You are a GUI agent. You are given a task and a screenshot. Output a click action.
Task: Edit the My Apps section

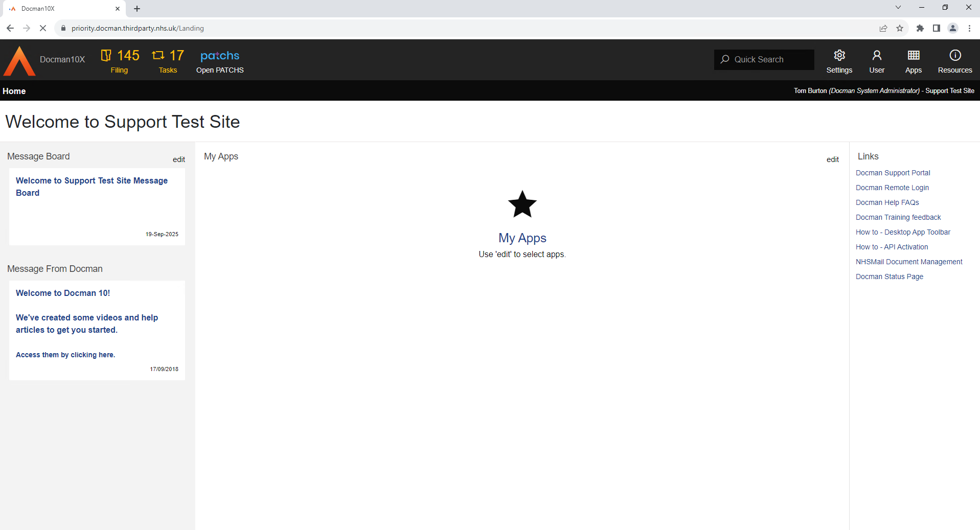(x=832, y=159)
